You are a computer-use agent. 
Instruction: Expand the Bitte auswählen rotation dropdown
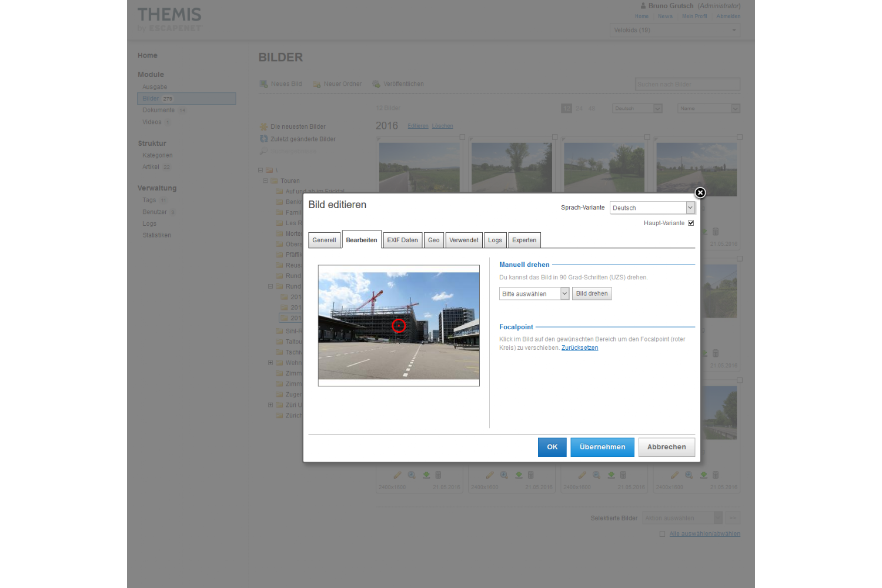click(x=534, y=293)
